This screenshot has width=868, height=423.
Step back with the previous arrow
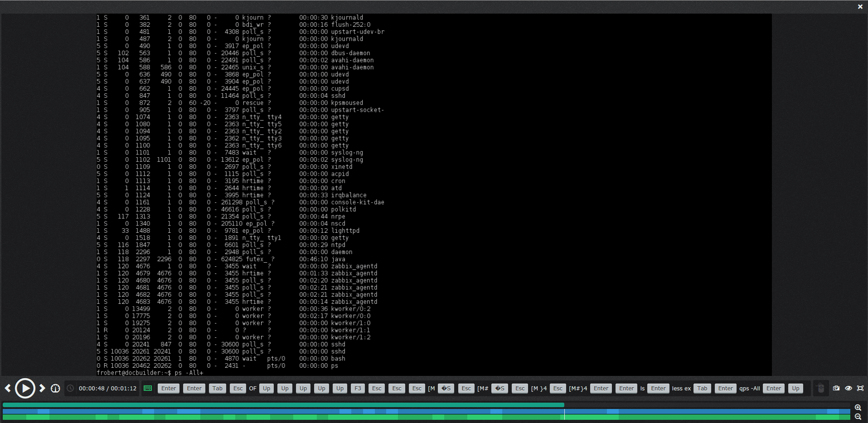click(x=8, y=388)
